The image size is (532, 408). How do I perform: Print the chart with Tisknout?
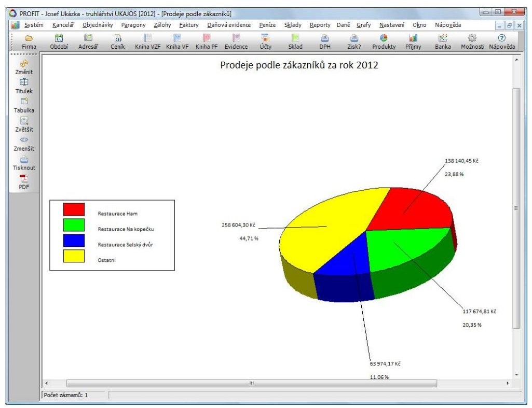tap(24, 163)
